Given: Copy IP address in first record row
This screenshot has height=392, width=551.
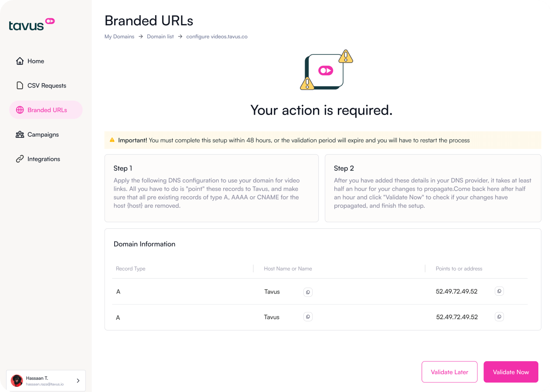Looking at the screenshot, I should coord(499,291).
